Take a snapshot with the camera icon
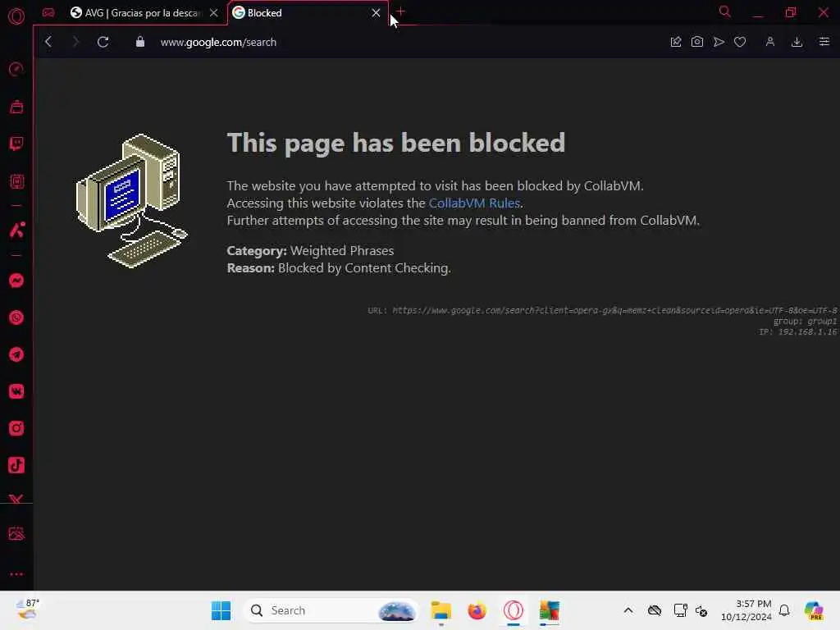Screen dimensions: 840x630 click(696, 42)
